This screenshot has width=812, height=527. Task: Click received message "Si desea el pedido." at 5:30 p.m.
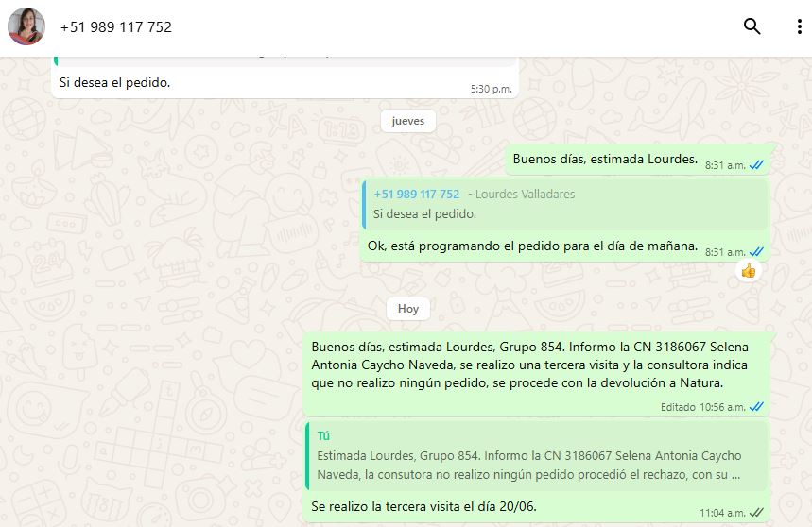(114, 82)
